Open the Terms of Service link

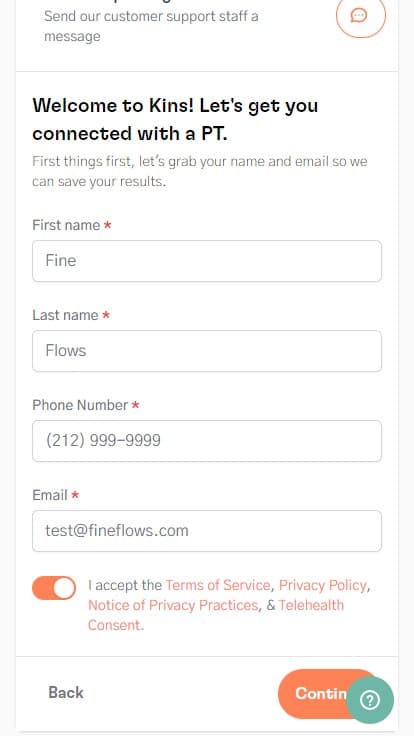coord(218,585)
